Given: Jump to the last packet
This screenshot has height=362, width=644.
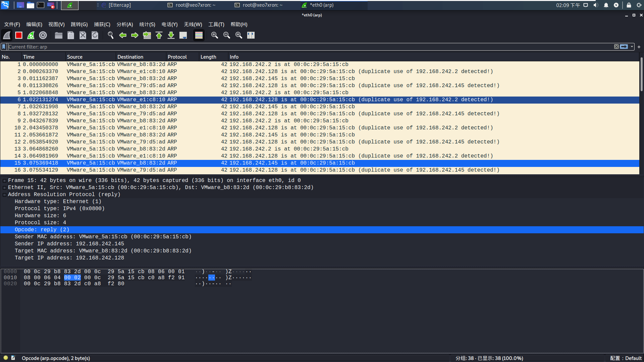Looking at the screenshot, I should 171,35.
